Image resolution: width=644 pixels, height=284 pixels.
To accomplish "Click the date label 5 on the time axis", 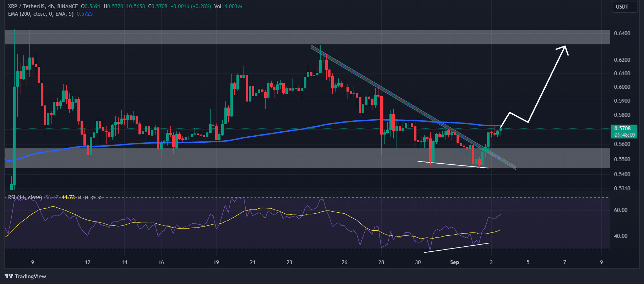I will pyautogui.click(x=528, y=262).
